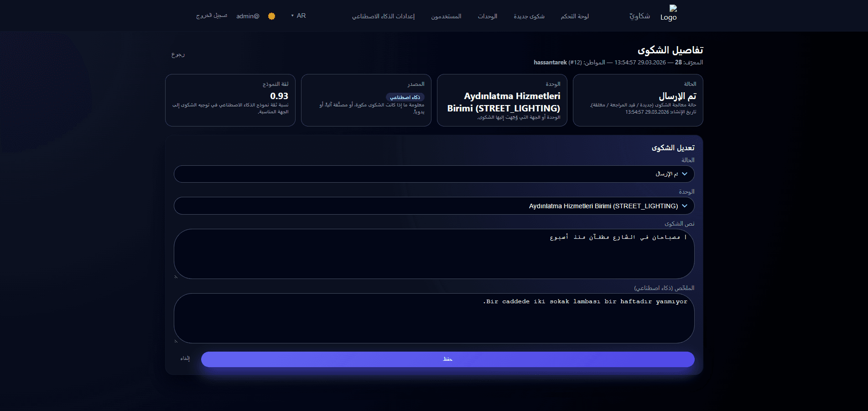
Task: Open the "تم الإرسال" status dropdown
Action: pos(433,174)
